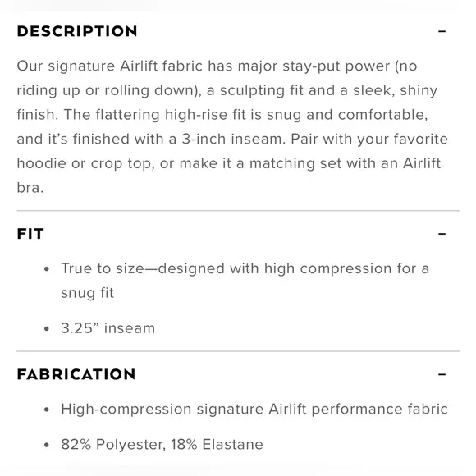Viewport: 476px width, 476px height.
Task: Click '82% Polyester, 18% Elastane' text
Action: coord(162,445)
